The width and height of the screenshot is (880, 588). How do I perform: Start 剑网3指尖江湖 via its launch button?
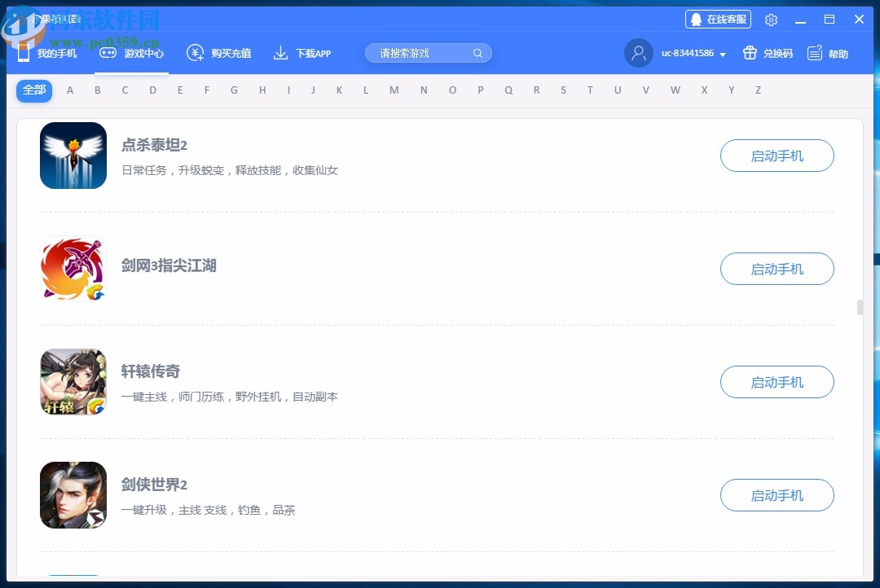click(x=777, y=269)
